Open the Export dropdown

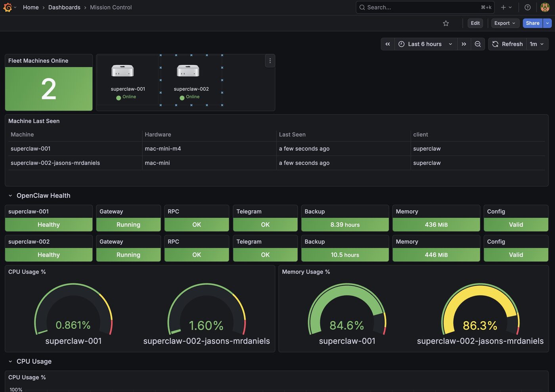[x=505, y=23]
